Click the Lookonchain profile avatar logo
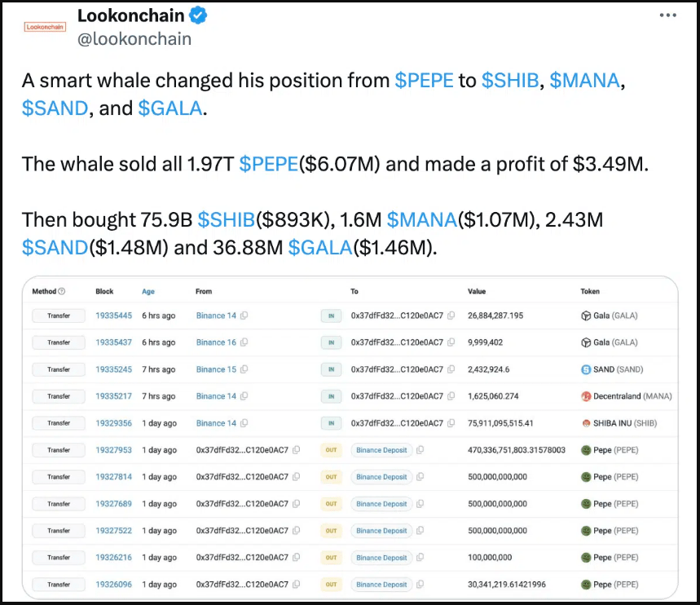The image size is (700, 605). point(46,26)
